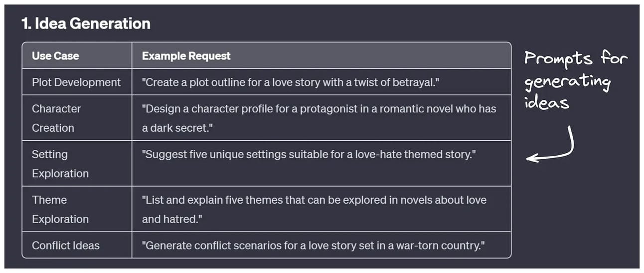Click the 'Plot Development' cell
Screen dimensions: 644x273
pos(77,82)
